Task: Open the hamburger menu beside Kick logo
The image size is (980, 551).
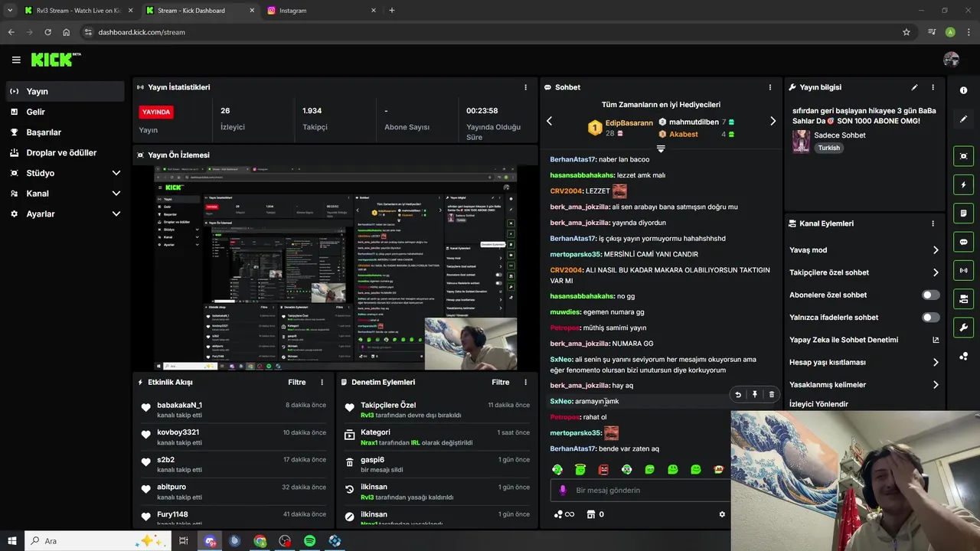Action: pyautogui.click(x=16, y=60)
